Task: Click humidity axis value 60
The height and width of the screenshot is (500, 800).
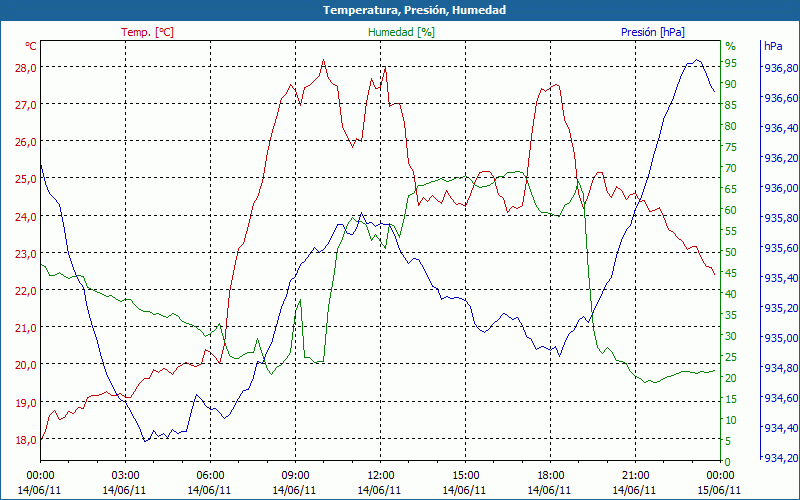Action: pyautogui.click(x=731, y=210)
